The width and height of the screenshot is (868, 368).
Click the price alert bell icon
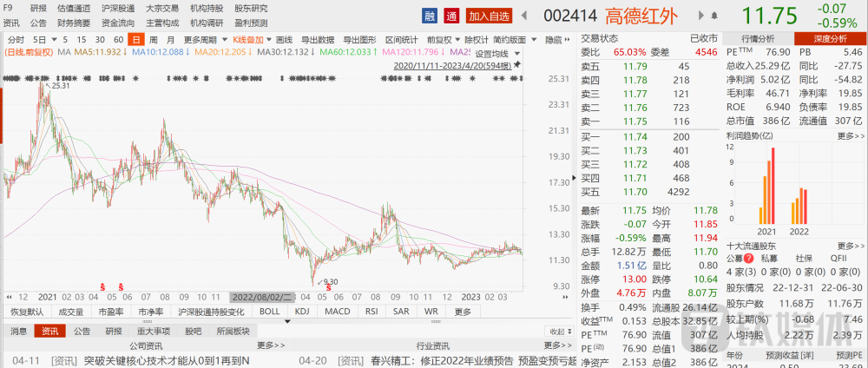[x=714, y=16]
